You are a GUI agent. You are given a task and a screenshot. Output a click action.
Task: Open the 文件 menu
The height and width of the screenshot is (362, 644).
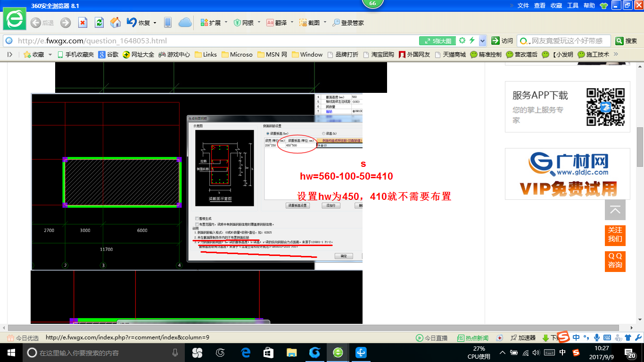[x=523, y=6]
